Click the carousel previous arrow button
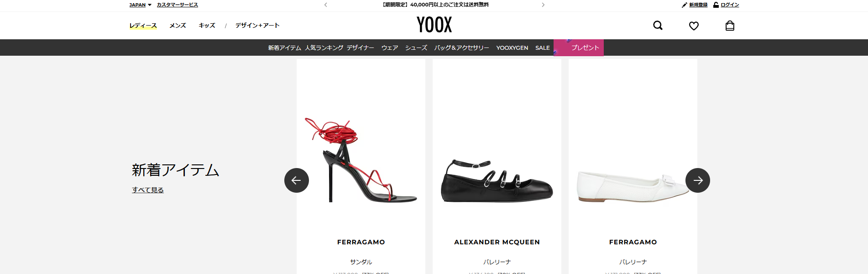 click(x=297, y=180)
